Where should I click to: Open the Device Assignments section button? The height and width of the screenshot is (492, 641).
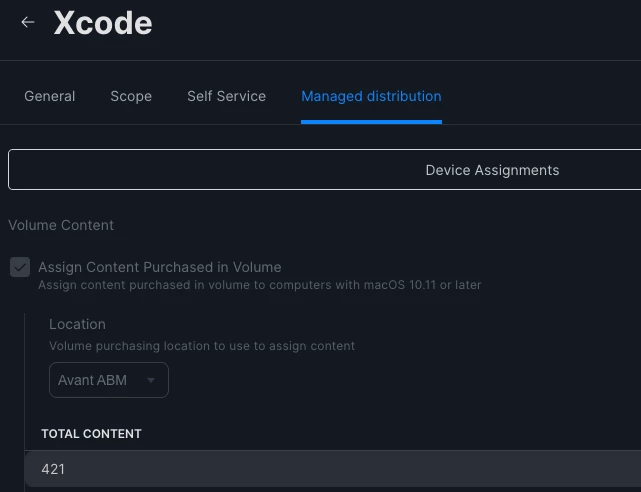(325, 170)
